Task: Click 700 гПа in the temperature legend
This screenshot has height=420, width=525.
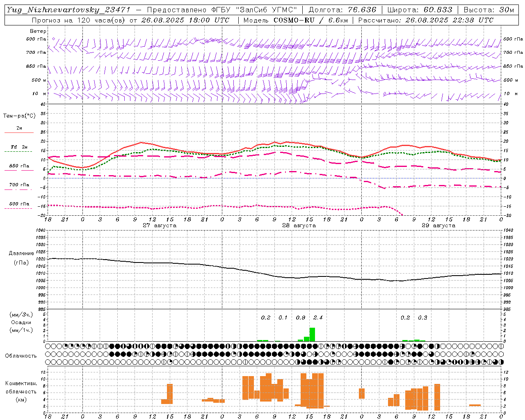Action: click(x=19, y=185)
